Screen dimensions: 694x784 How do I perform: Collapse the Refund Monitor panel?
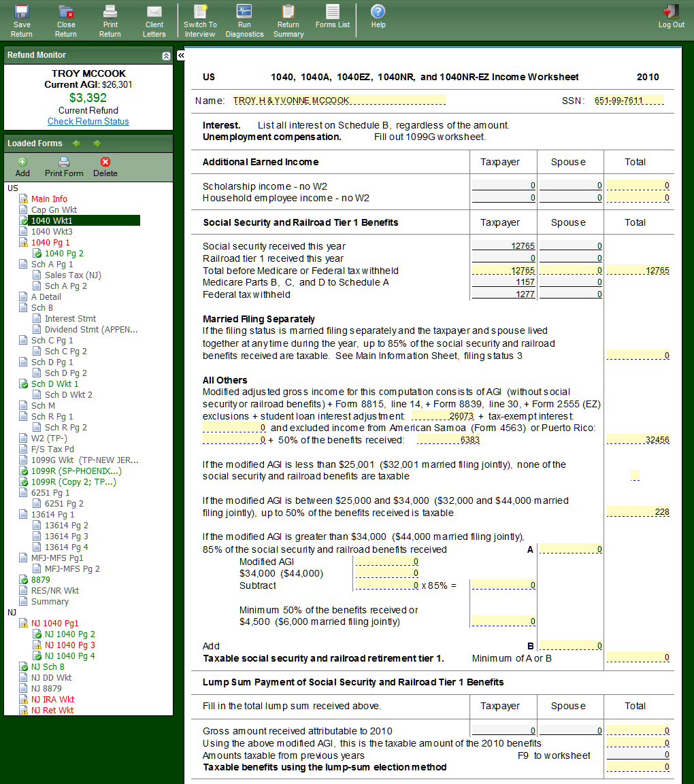click(x=166, y=56)
